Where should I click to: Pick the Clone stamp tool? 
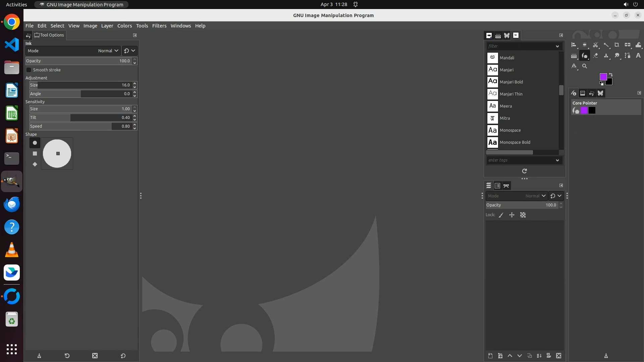tap(606, 56)
